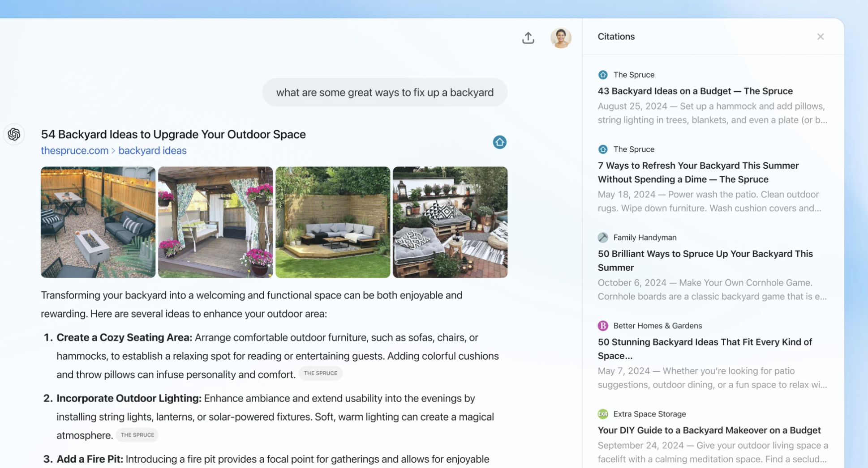Open patio photo with fire pit table
This screenshot has height=468, width=868.
point(98,222)
